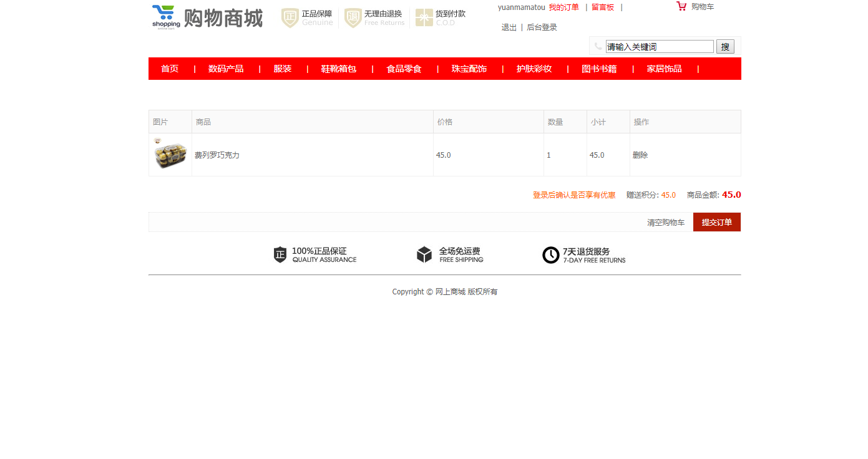The width and height of the screenshot is (868, 459).
Task: Click the 提交订单 submit order button
Action: pos(716,221)
